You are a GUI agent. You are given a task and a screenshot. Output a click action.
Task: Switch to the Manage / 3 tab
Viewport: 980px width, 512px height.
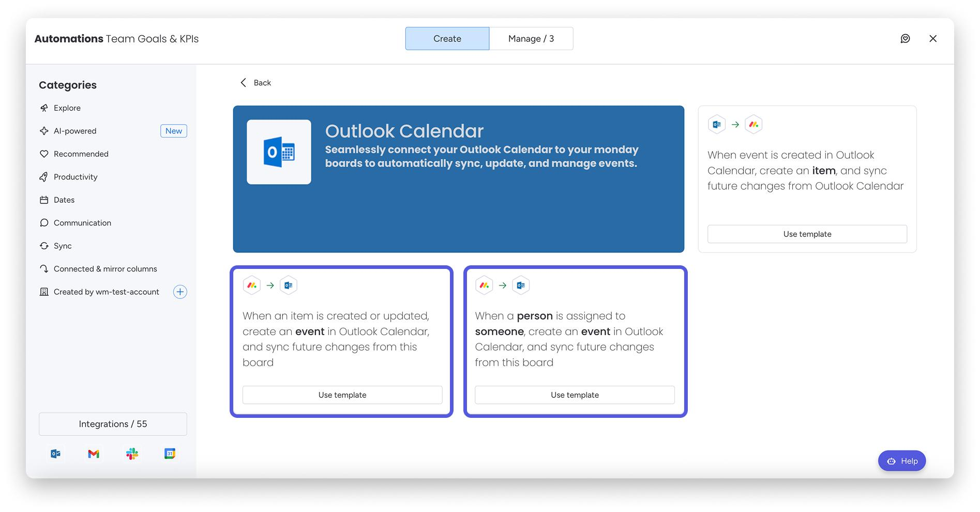tap(531, 39)
